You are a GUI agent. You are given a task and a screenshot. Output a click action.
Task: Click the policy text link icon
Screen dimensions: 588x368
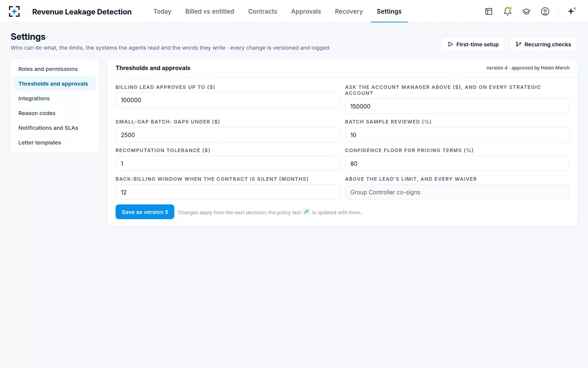[x=306, y=212]
